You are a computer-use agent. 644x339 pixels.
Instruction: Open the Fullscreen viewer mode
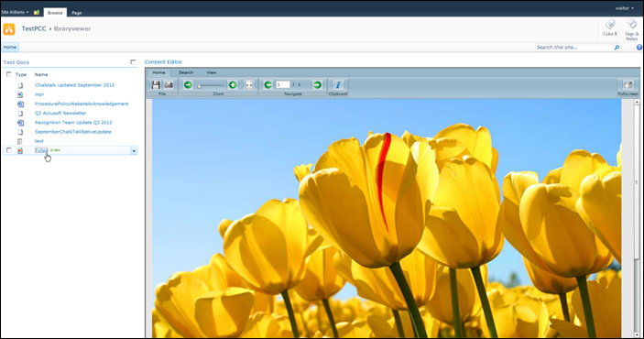pyautogui.click(x=628, y=85)
